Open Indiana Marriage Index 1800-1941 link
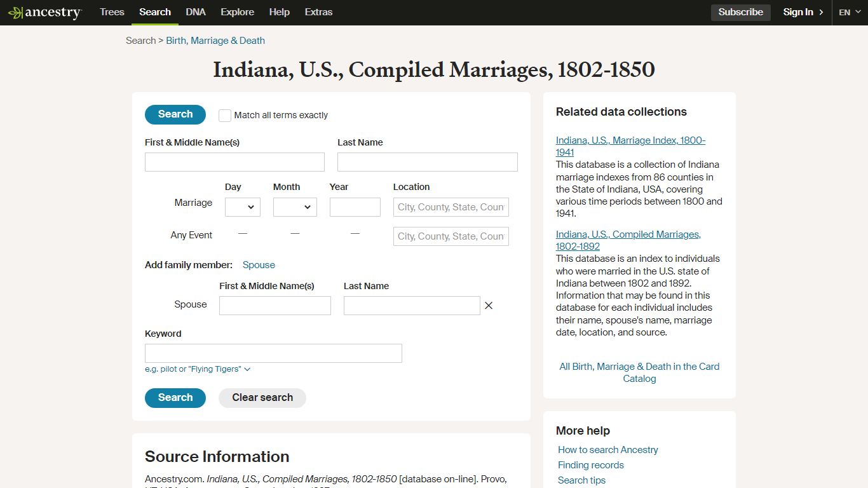 [630, 146]
